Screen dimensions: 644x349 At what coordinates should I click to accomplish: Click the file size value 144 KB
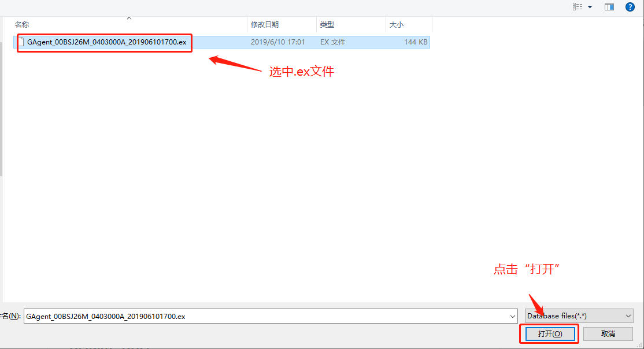pyautogui.click(x=416, y=42)
